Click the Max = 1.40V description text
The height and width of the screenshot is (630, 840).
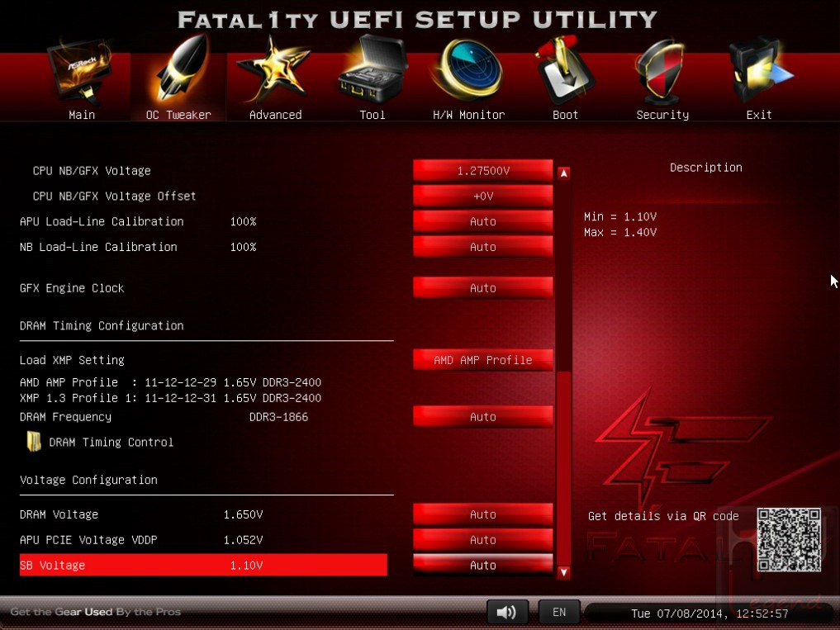[x=619, y=232]
